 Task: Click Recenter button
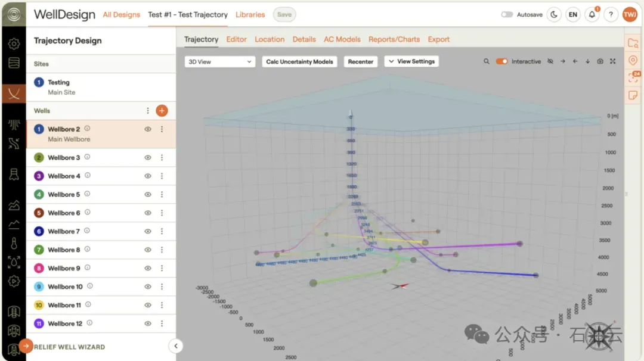point(361,61)
